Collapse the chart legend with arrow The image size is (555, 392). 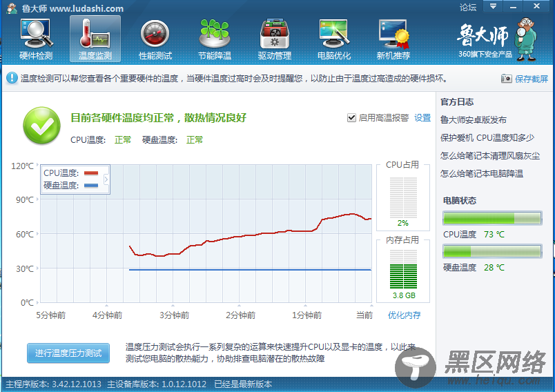coord(106,179)
